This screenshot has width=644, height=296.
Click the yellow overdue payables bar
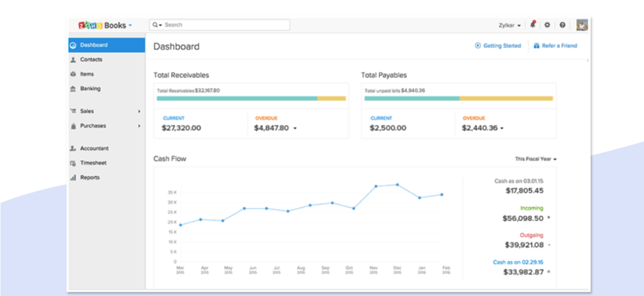[x=506, y=98]
